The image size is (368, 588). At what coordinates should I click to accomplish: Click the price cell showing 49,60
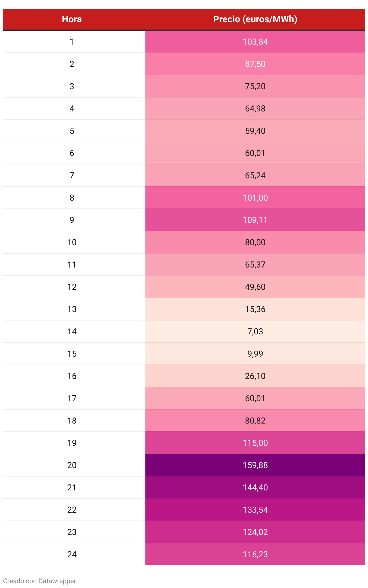(x=255, y=287)
